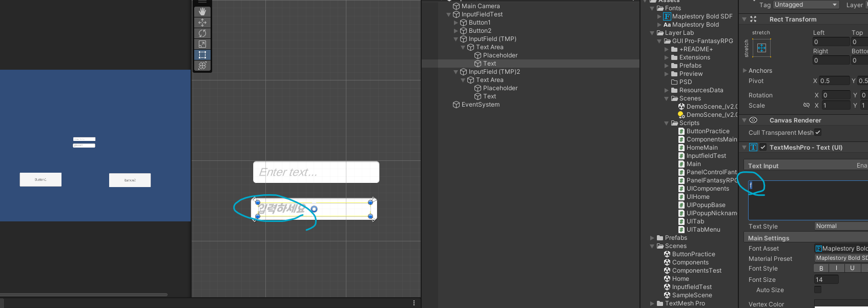Select the Rotate tool in Scene toolbar

coord(202,33)
